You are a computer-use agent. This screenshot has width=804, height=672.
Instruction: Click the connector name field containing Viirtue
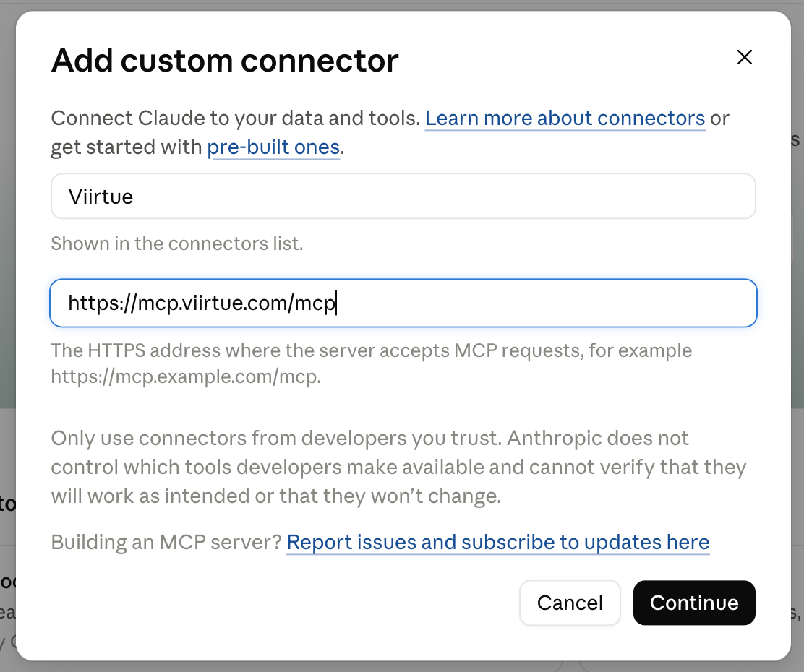403,197
